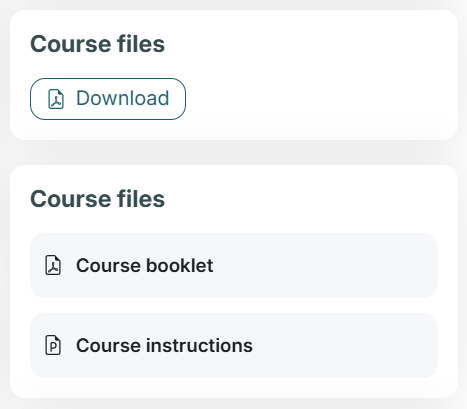Viewport: 467px width, 409px height.
Task: Activate the rounded teal-outlined Download pill
Action: click(108, 99)
